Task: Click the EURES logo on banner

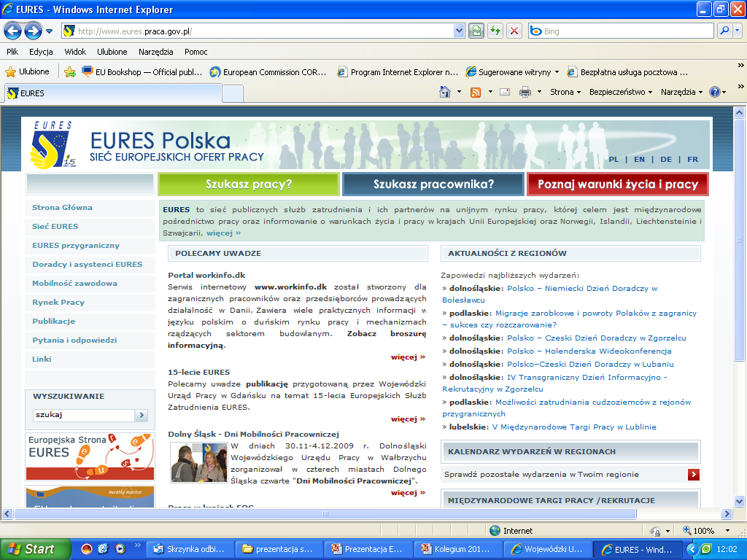Action: tap(53, 145)
